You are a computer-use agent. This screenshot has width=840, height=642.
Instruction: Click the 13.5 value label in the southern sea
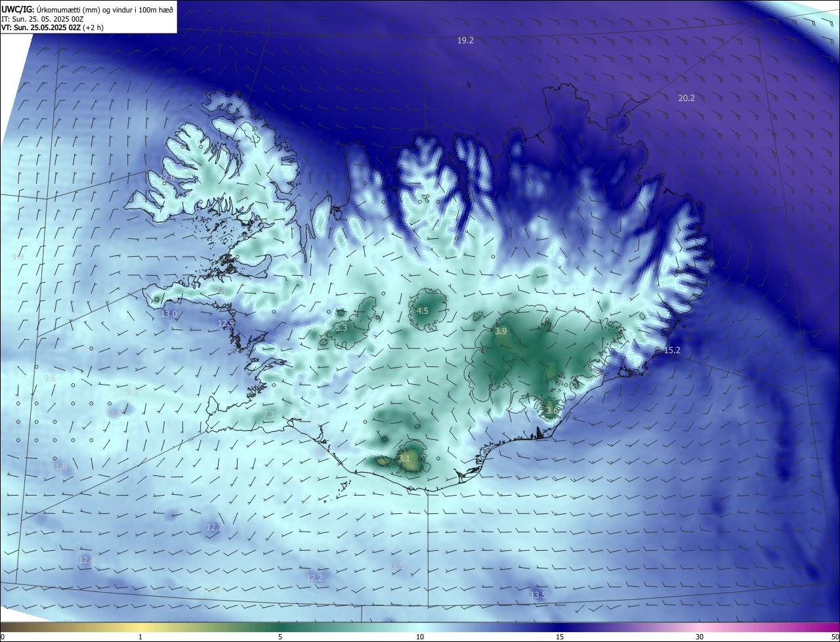(x=538, y=595)
